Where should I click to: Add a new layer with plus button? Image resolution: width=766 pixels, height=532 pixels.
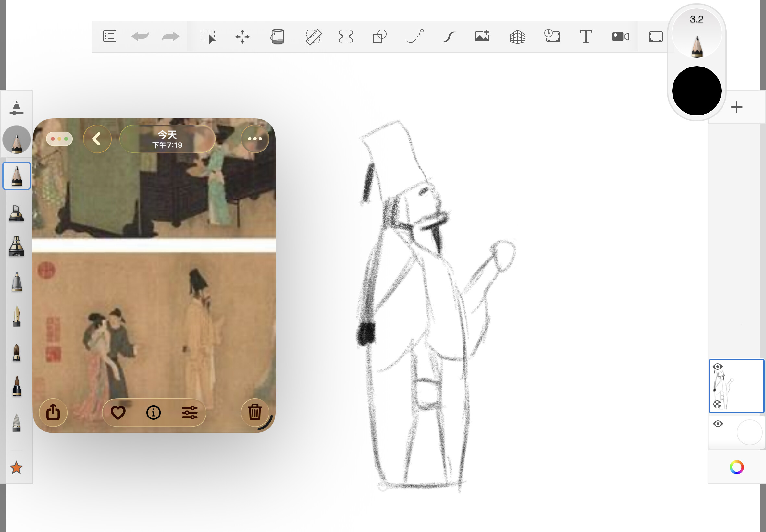click(x=736, y=107)
